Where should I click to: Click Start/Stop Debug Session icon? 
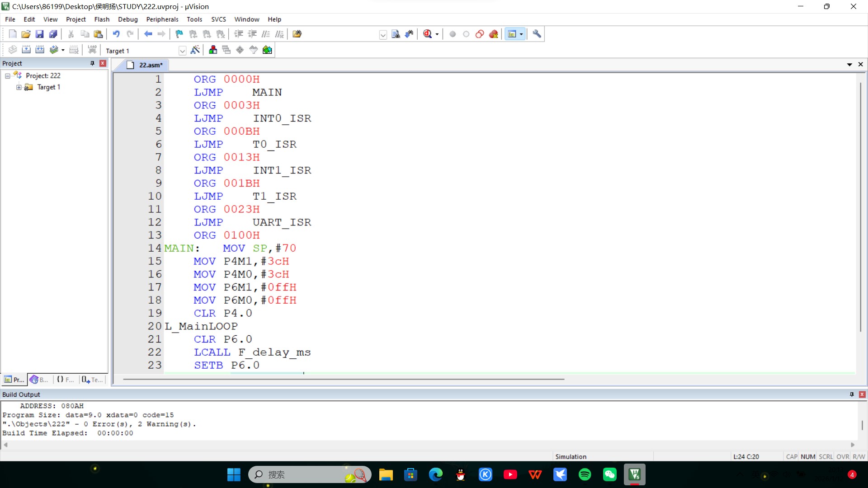pos(427,34)
